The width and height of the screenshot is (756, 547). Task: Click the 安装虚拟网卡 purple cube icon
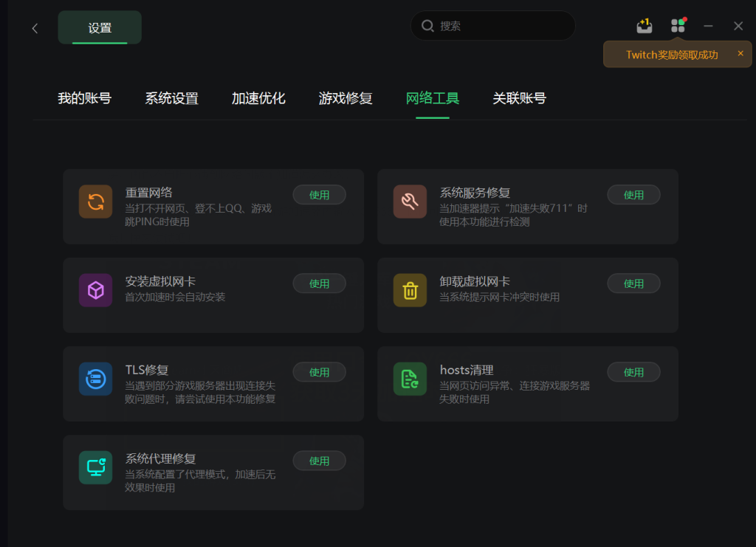click(95, 290)
